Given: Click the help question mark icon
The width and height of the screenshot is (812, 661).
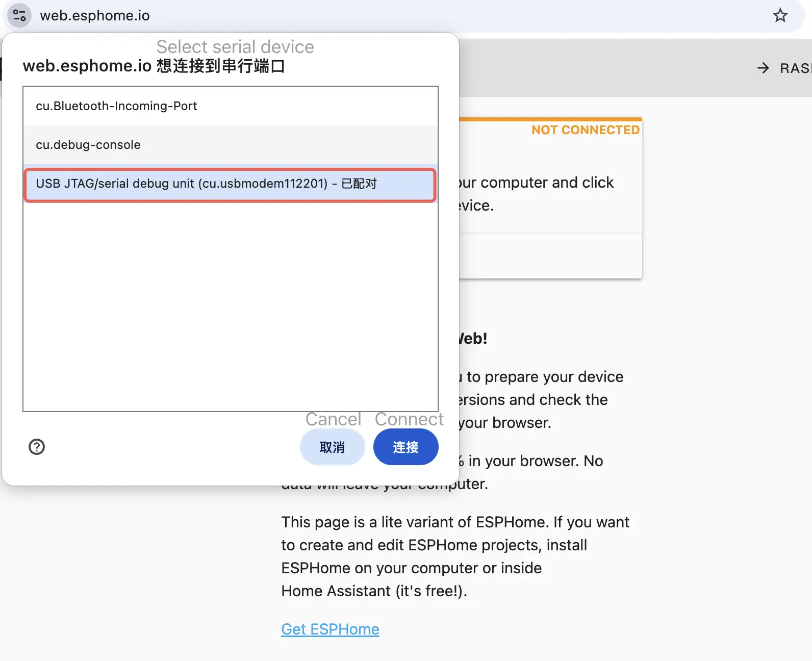Looking at the screenshot, I should [x=37, y=447].
